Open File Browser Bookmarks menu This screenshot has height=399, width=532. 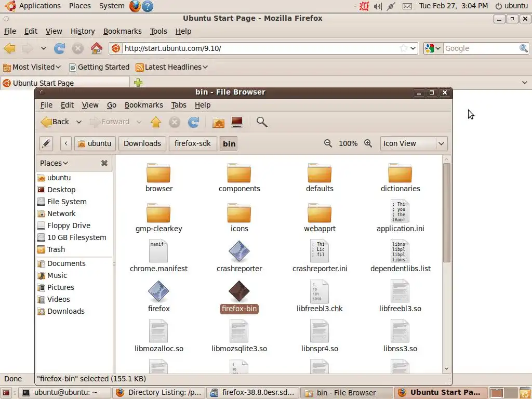[144, 105]
